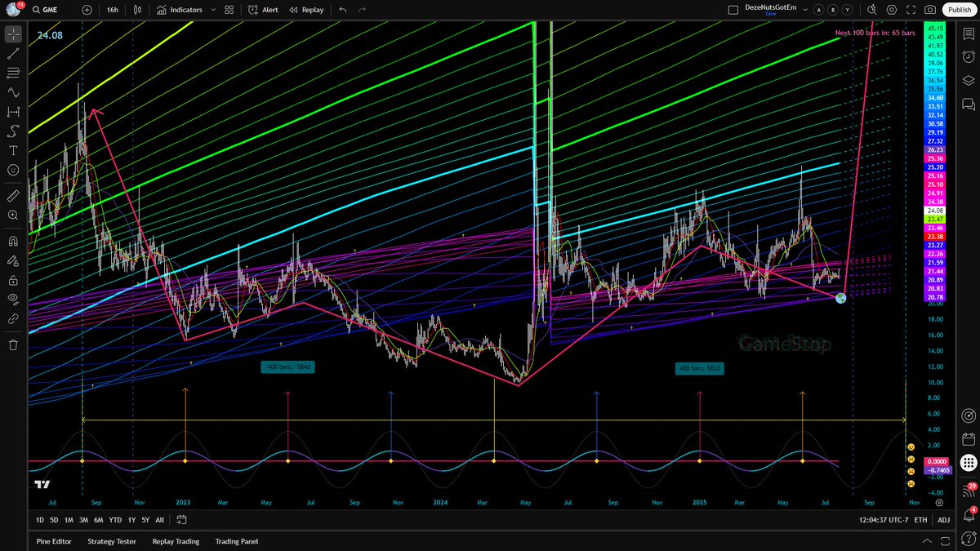Click the A quick-access circle button

[819, 10]
